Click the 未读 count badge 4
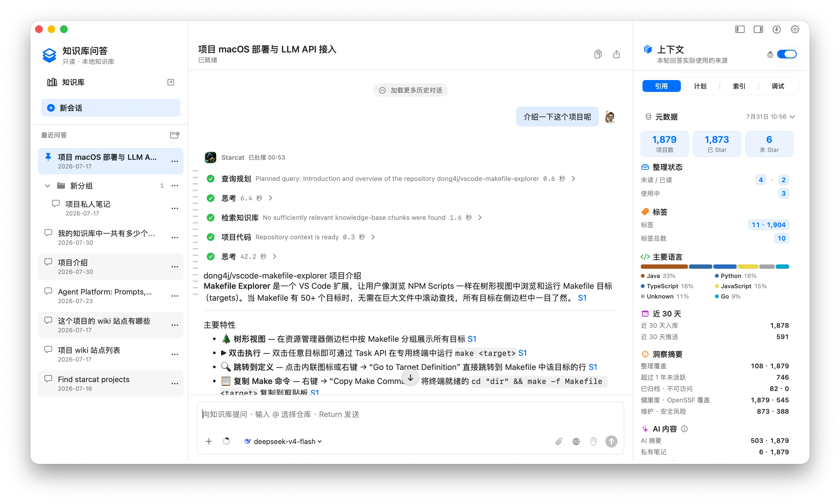Viewport: 840px width, 504px height. point(760,180)
